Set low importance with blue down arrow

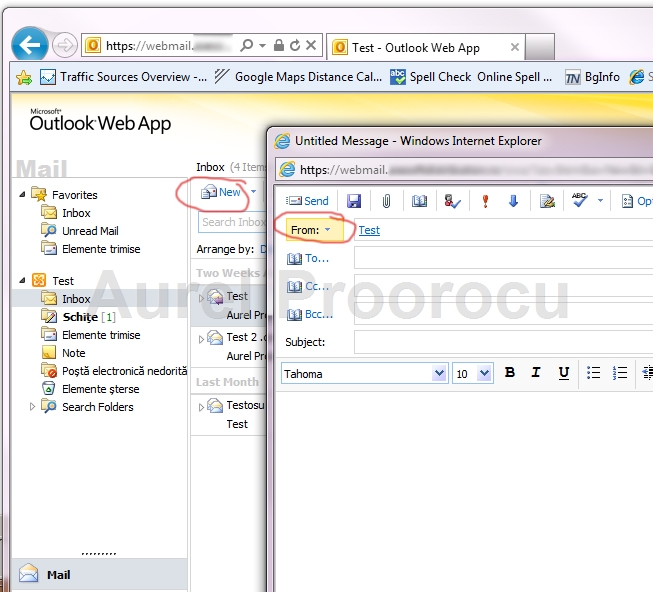[x=513, y=201]
